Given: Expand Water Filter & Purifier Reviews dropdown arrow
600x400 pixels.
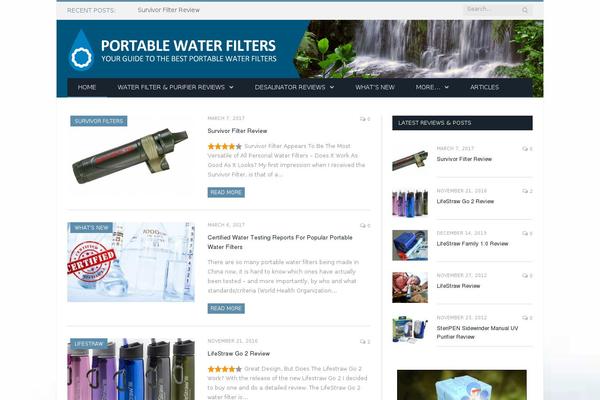Looking at the screenshot, I should pyautogui.click(x=232, y=87).
